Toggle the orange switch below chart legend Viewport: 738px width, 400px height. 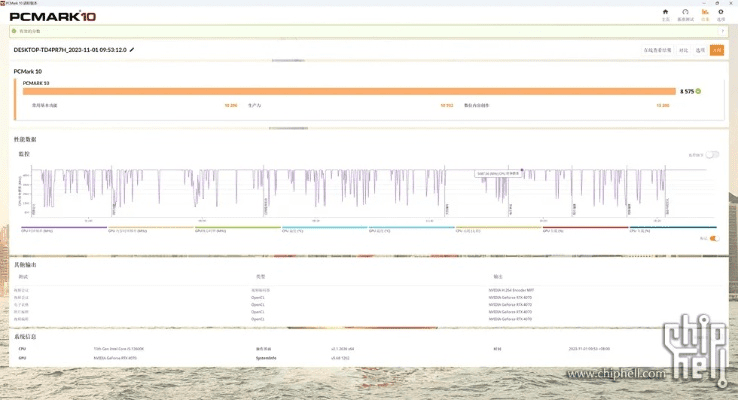pos(713,238)
